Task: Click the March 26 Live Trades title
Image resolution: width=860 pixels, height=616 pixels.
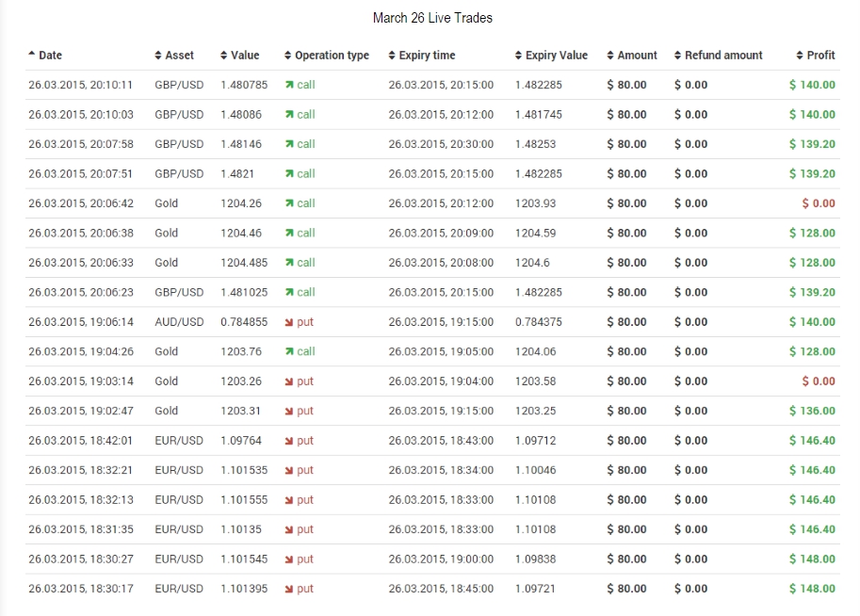Action: pyautogui.click(x=432, y=18)
